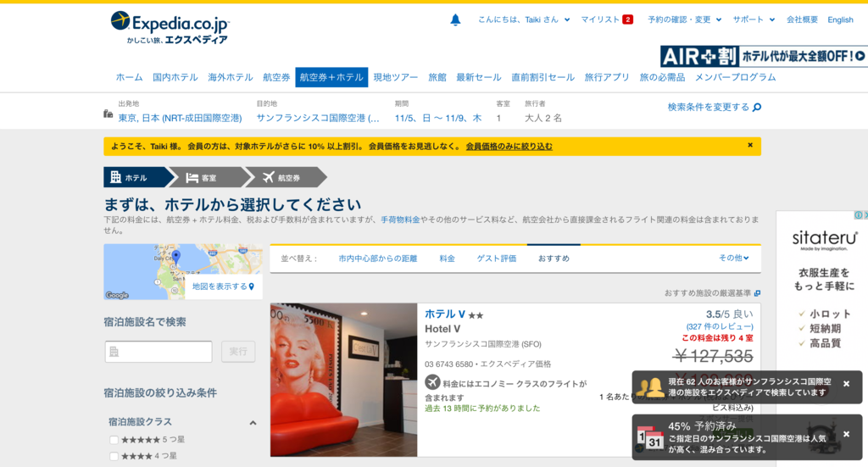The image size is (868, 467).
Task: Click the 会員価格のみに絞り込む link
Action: (509, 146)
